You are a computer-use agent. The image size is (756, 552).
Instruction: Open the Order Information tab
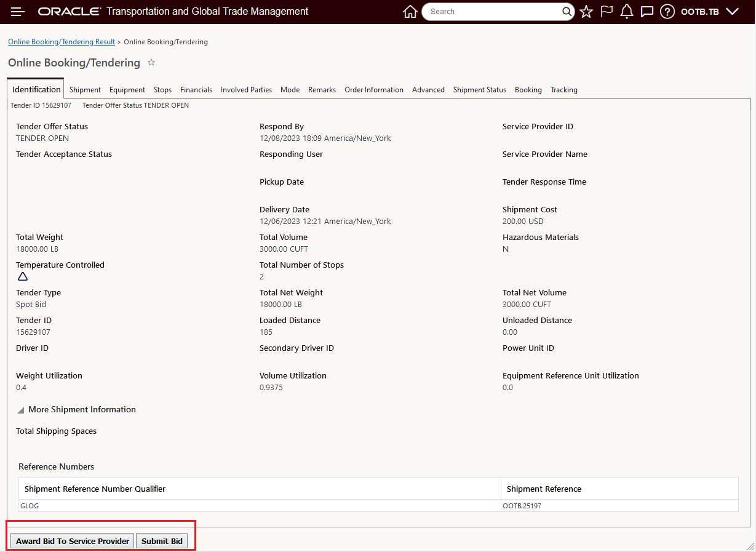pyautogui.click(x=374, y=90)
